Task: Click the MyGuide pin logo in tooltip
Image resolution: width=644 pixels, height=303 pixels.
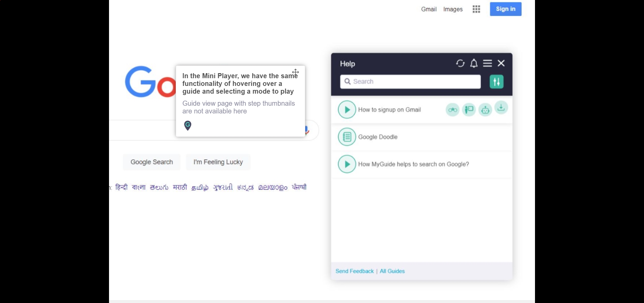Action: 188,126
